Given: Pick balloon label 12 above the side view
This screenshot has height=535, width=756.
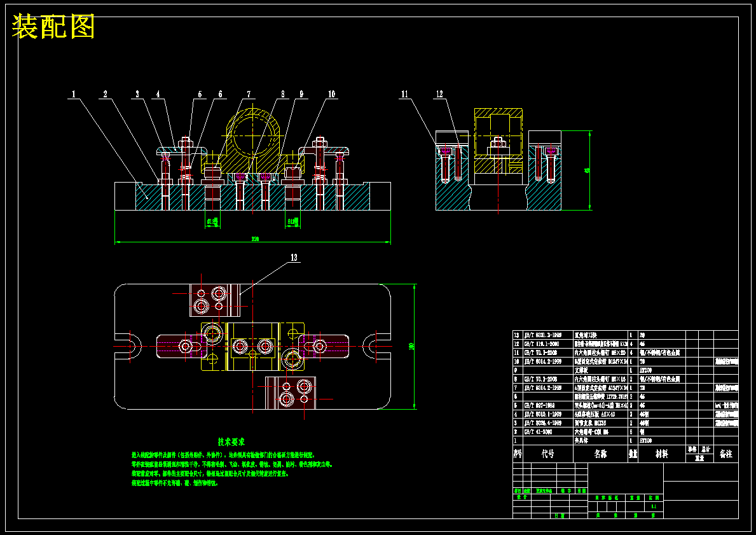Looking at the screenshot, I should (439, 94).
